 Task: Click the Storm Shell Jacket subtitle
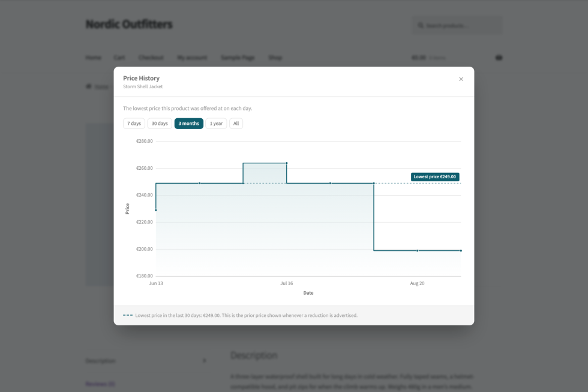[143, 86]
